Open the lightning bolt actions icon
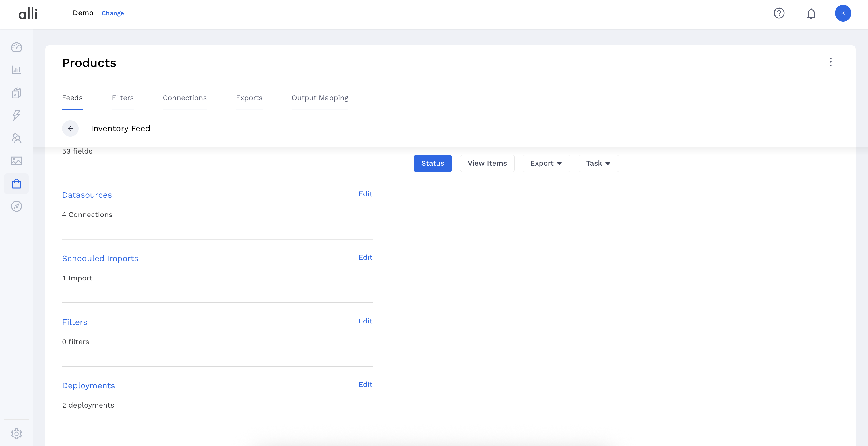The height and width of the screenshot is (446, 868). click(x=16, y=115)
